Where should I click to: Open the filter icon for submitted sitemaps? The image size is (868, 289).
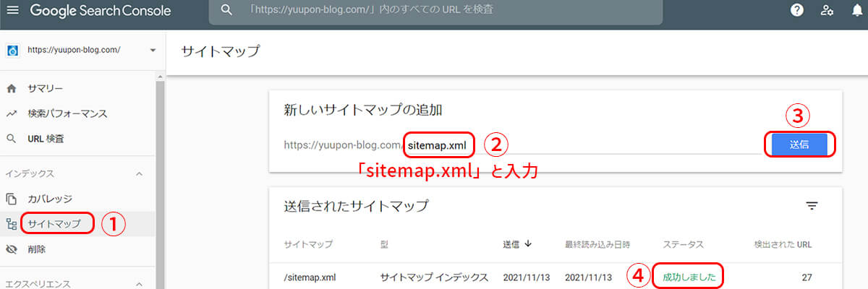tap(812, 207)
